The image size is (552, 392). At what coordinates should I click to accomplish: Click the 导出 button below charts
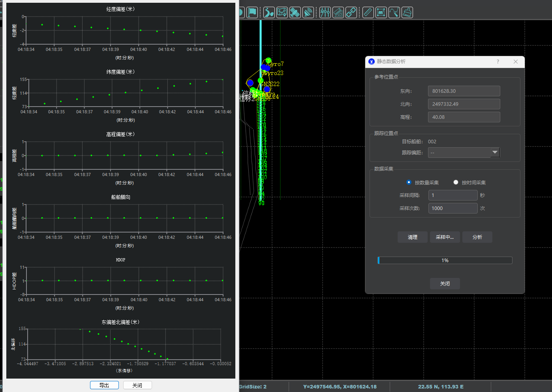104,385
